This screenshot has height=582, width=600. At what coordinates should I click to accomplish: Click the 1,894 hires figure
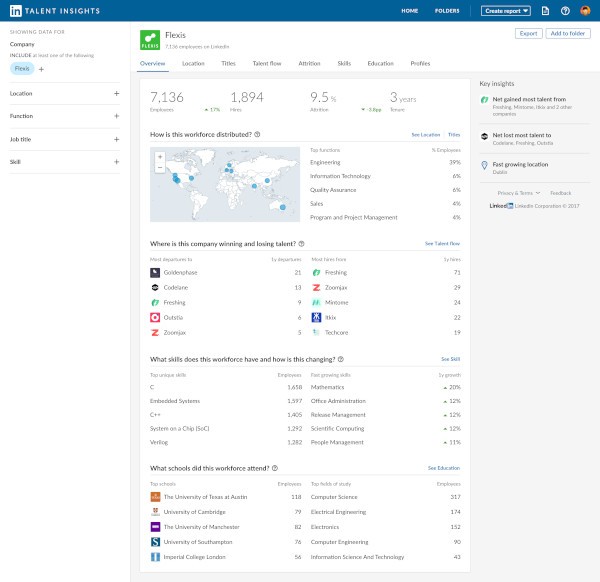point(247,97)
